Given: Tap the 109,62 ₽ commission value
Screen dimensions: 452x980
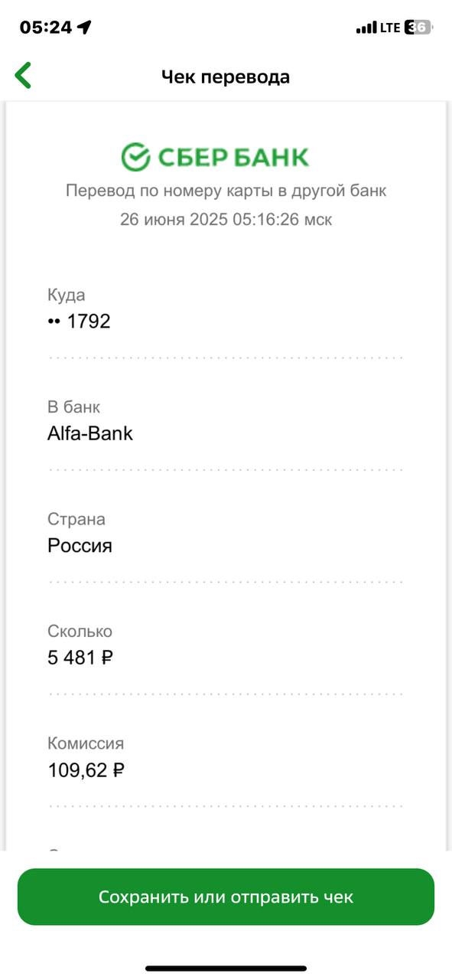Looking at the screenshot, I should pos(86,770).
